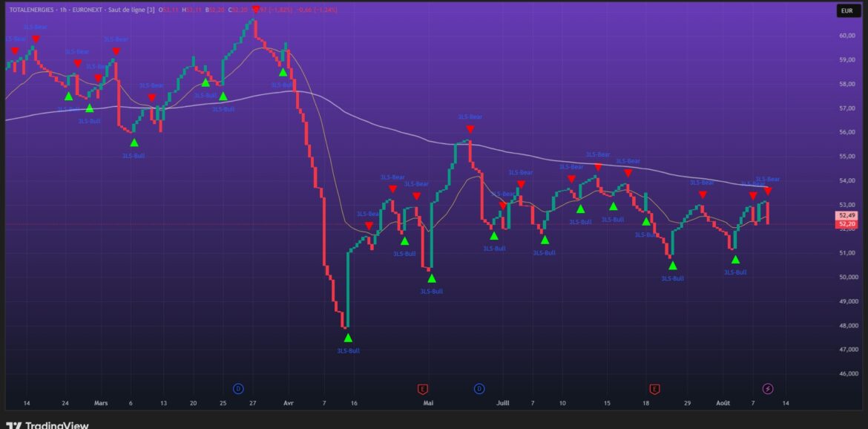Click the 'Mai' label on time axis
Screen dimensions: 868x429
[428, 403]
